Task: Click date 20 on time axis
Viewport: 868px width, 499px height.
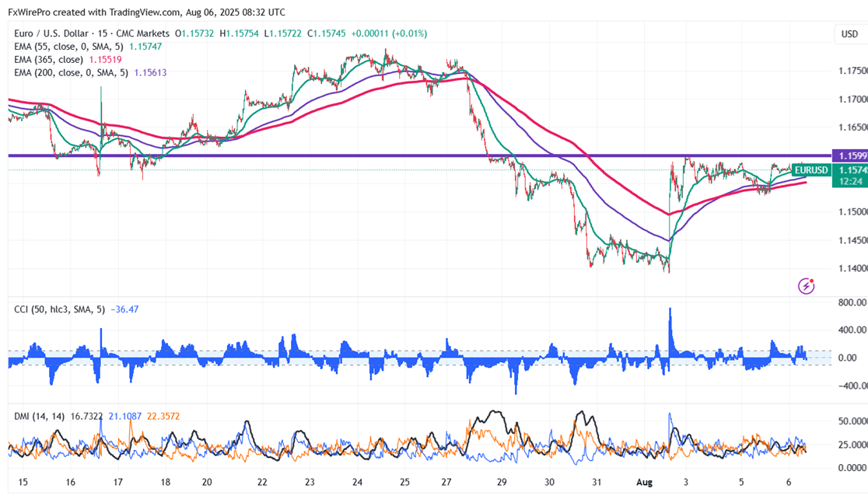Action: coord(207,483)
